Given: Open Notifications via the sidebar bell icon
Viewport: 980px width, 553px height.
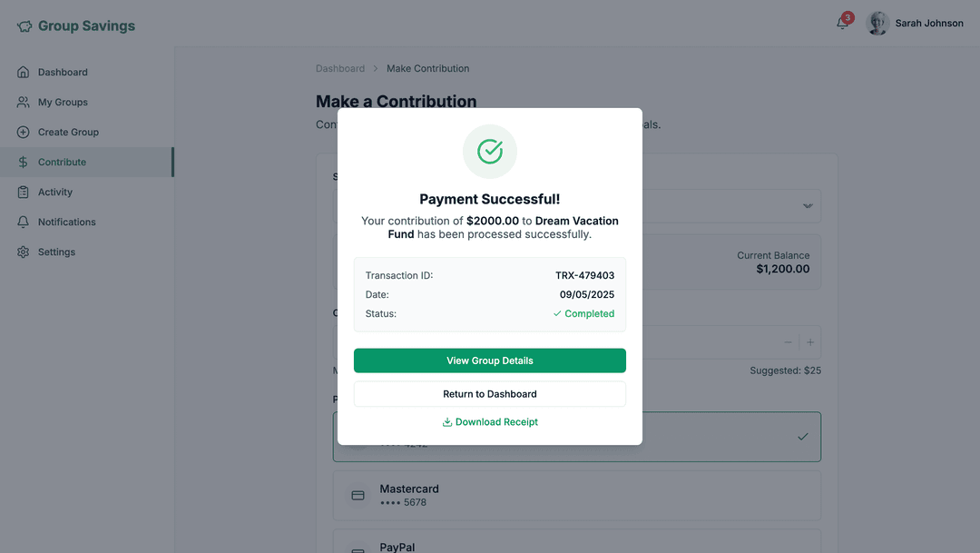Looking at the screenshot, I should point(23,222).
